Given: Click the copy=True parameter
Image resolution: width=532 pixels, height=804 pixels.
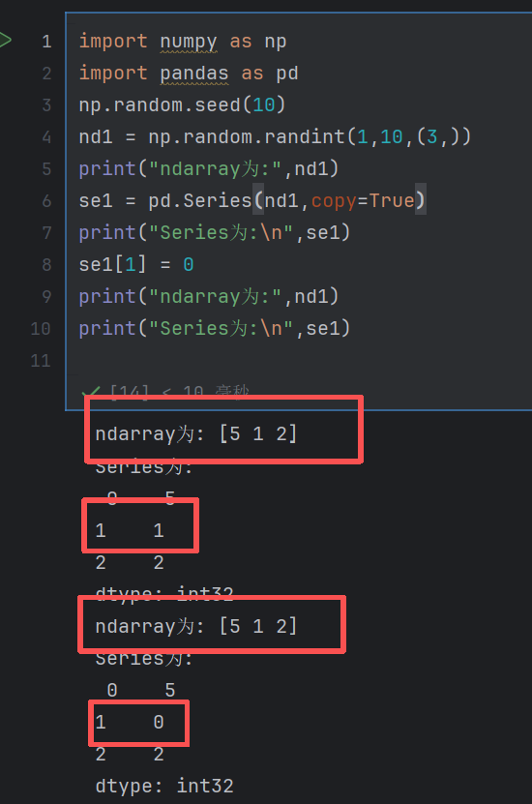Looking at the screenshot, I should pos(363,200).
